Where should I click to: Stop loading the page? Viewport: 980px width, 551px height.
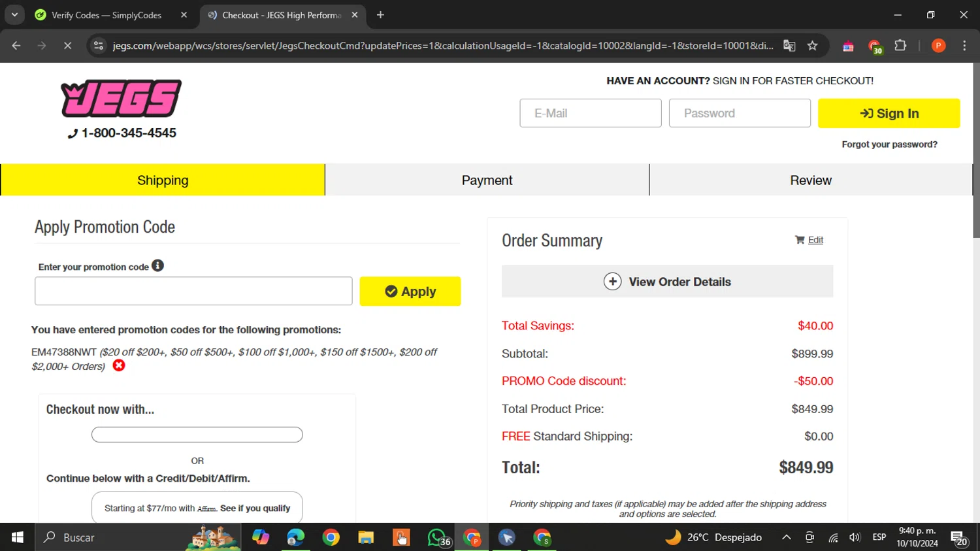(x=67, y=45)
